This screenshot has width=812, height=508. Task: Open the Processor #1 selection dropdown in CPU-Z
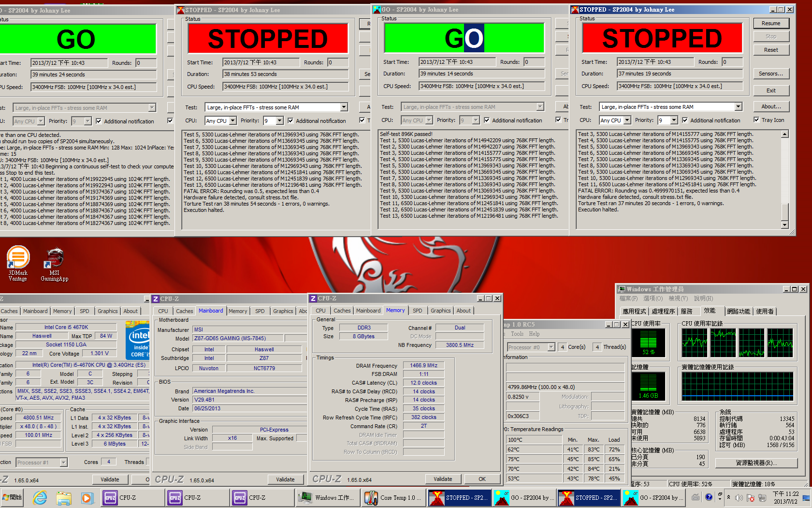click(63, 463)
